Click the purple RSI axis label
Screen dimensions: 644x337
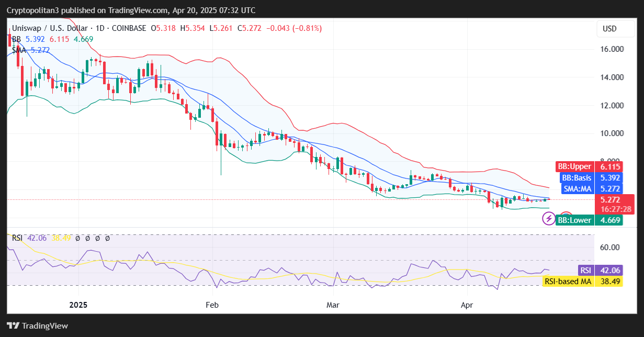(586, 270)
